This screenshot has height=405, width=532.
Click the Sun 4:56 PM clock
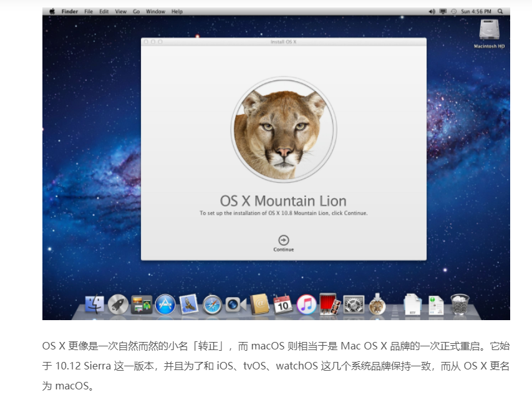point(476,11)
